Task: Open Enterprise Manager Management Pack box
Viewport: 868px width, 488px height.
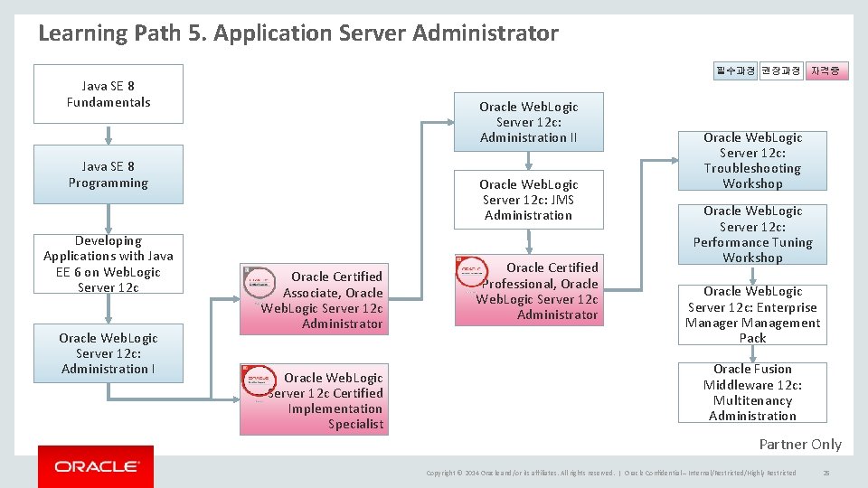Action: click(752, 314)
